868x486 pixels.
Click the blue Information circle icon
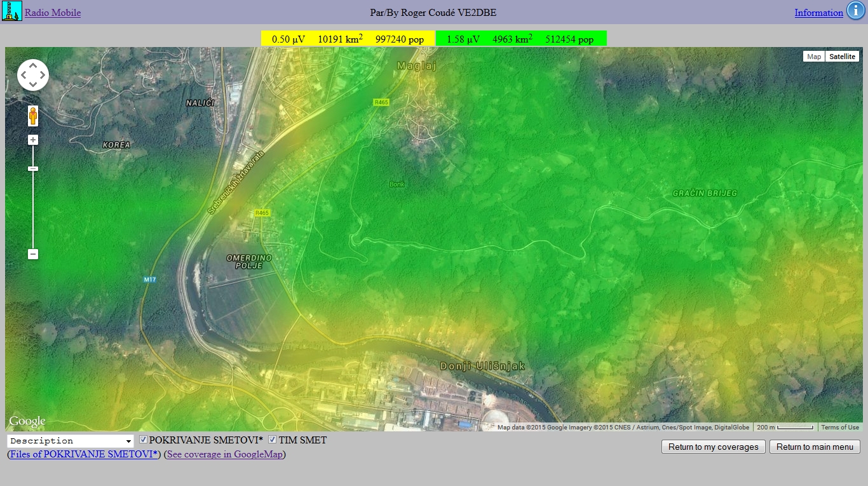[855, 11]
